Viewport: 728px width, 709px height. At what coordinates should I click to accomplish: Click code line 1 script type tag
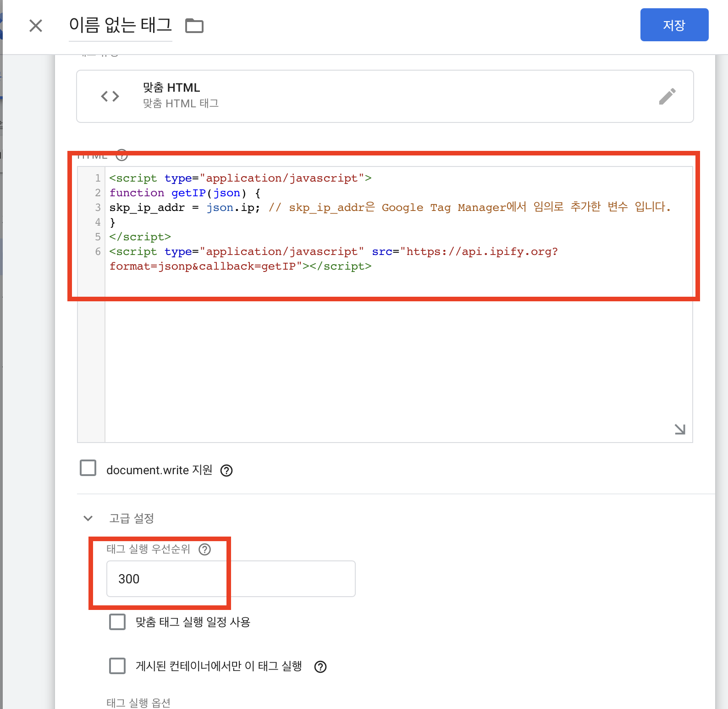[x=240, y=178]
